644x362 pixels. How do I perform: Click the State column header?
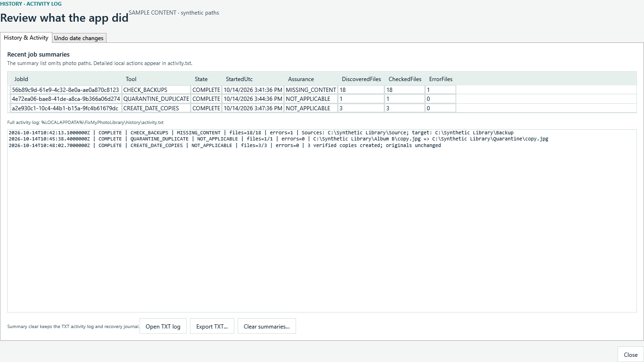pyautogui.click(x=206, y=79)
